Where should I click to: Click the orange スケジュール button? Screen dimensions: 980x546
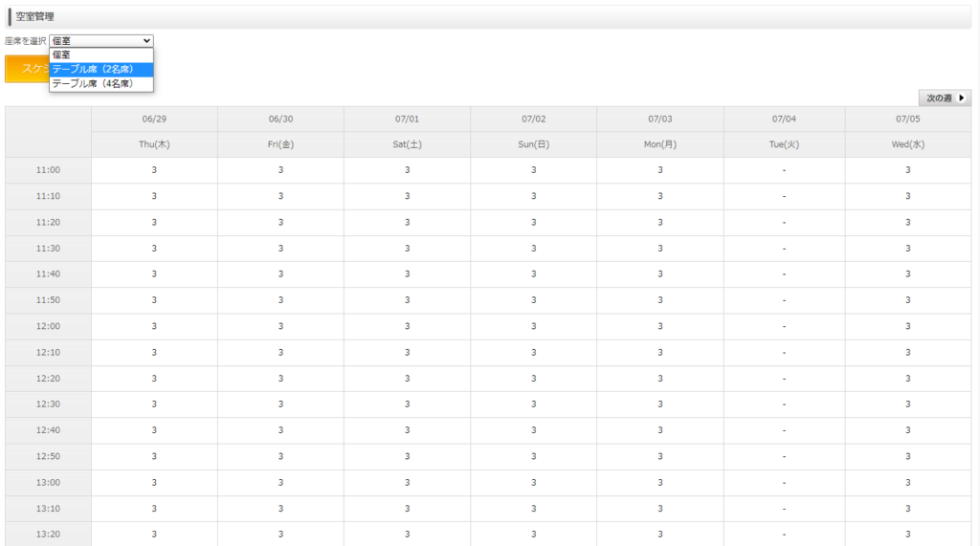[x=25, y=69]
